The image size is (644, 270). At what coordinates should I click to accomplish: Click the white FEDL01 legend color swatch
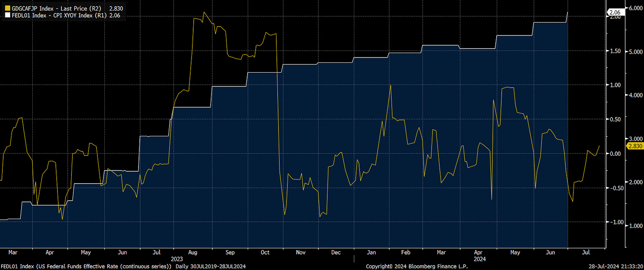tap(7, 15)
